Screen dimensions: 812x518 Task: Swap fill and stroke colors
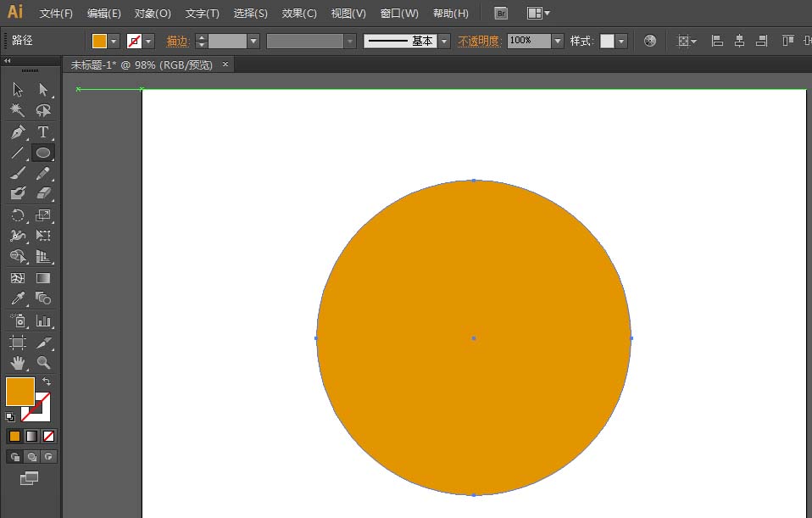pyautogui.click(x=47, y=382)
